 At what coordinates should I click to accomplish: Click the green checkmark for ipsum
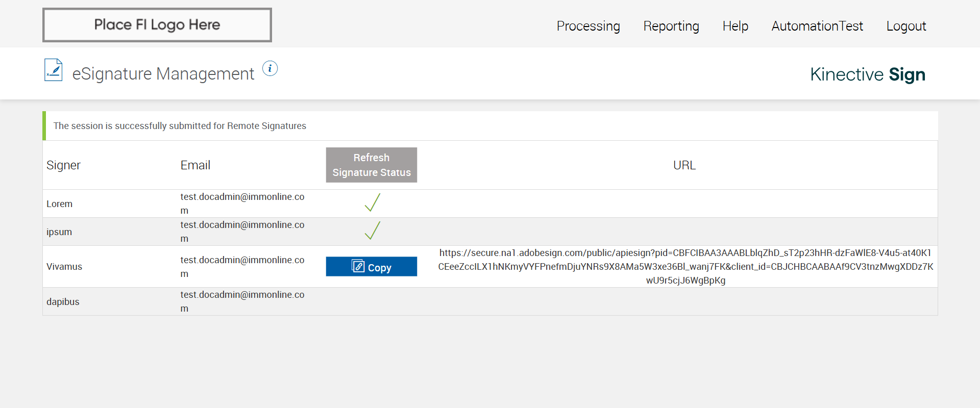373,231
